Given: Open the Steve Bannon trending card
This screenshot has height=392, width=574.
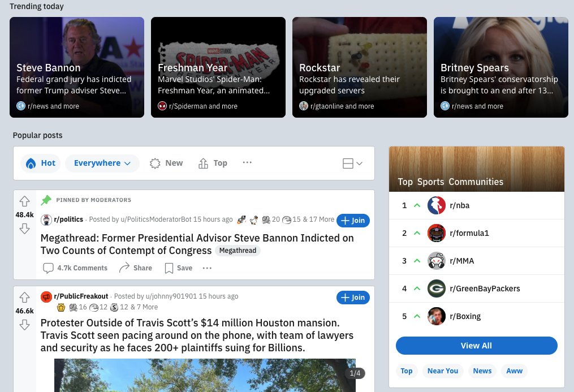Looking at the screenshot, I should coord(77,67).
